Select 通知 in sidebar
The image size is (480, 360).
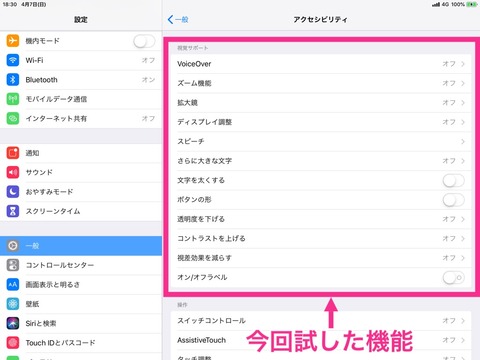point(81,153)
